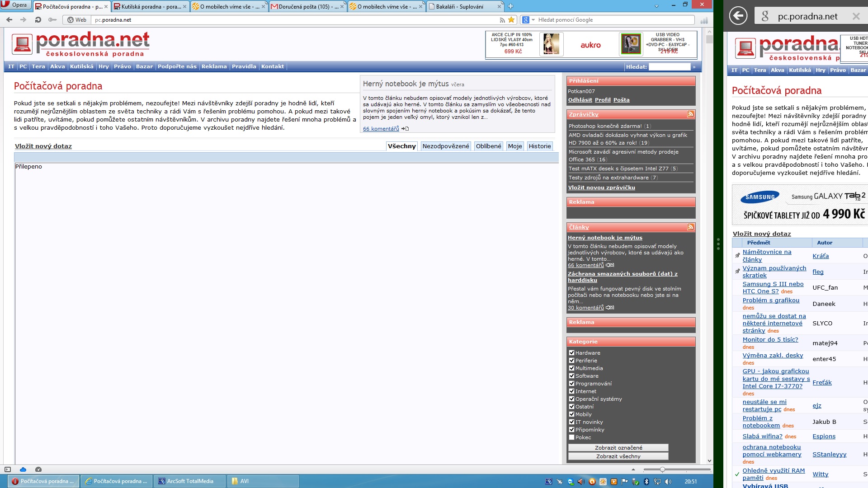This screenshot has width=868, height=488.
Task: Open the Google search engine dropdown arrow
Action: point(533,20)
